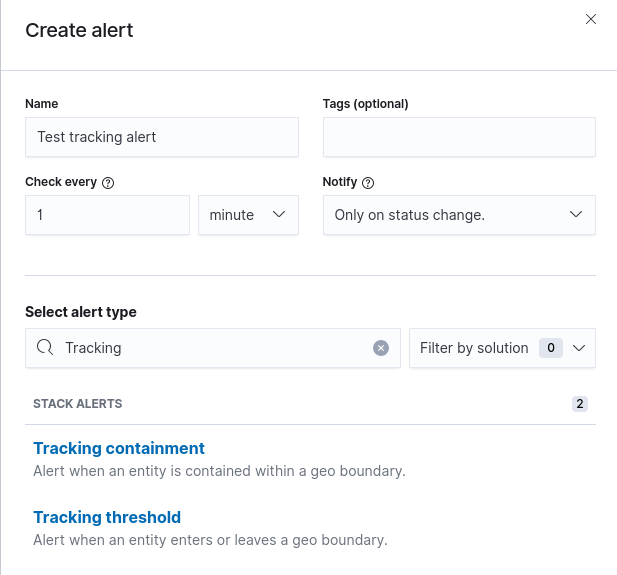
Task: Click the Check every help icon
Action: click(108, 183)
